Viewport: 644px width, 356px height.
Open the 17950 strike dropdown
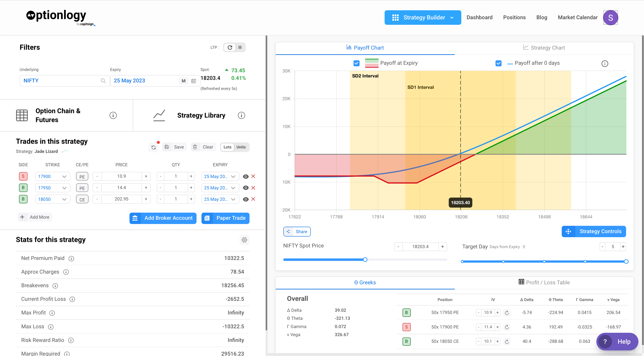[x=53, y=188]
